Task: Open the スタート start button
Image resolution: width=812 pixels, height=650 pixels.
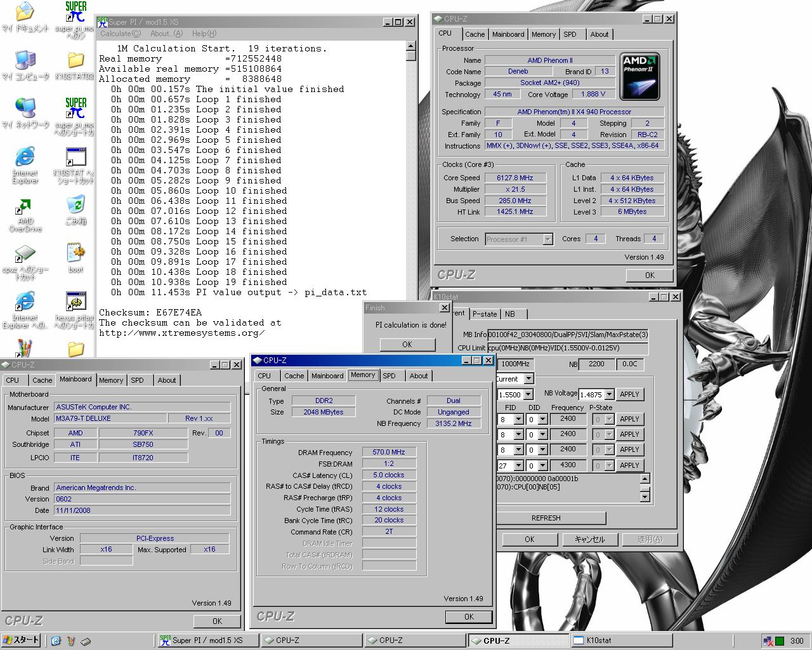Action: point(21,640)
